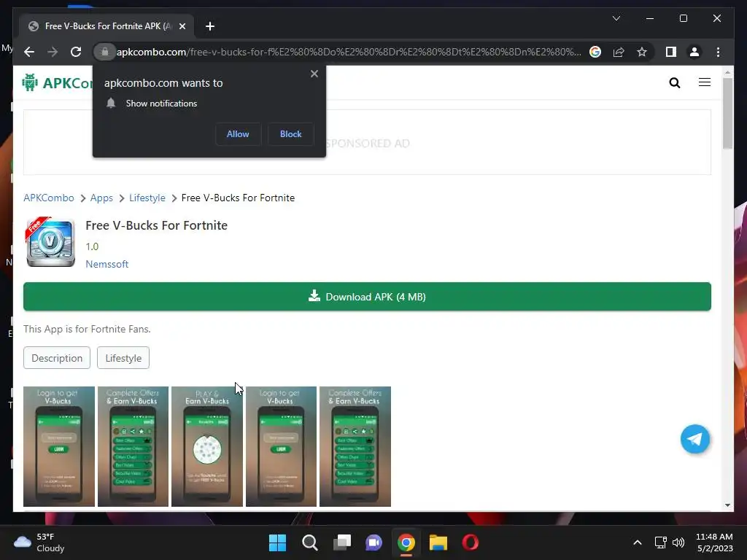Reload the current page
The image size is (747, 560).
coord(76,52)
